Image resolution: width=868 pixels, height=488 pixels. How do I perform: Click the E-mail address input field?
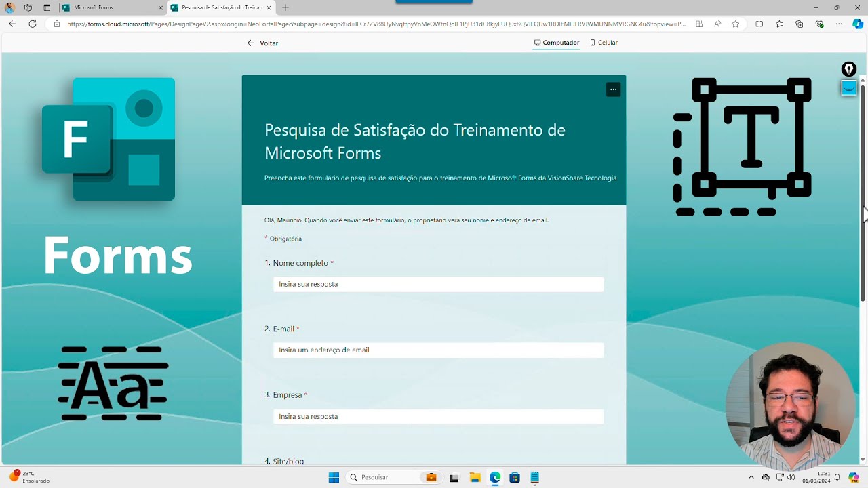click(438, 350)
